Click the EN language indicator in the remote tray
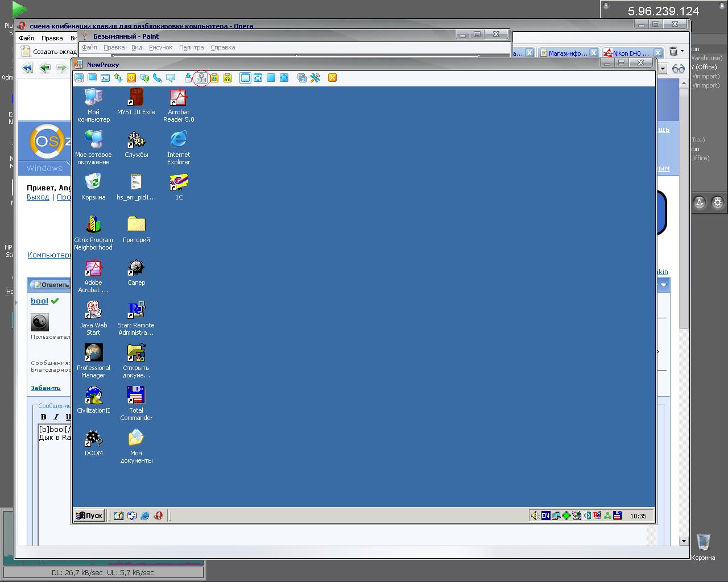 click(545, 516)
